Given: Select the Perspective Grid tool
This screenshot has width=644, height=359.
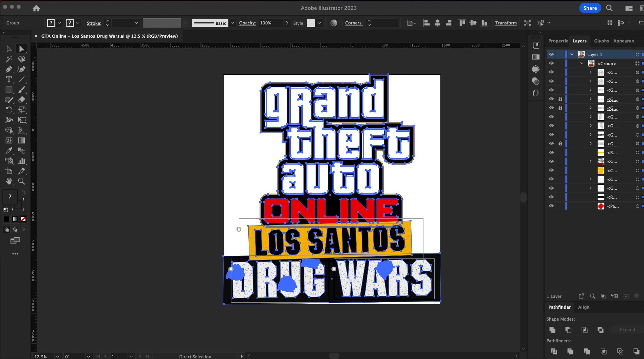Looking at the screenshot, I should pos(22,130).
